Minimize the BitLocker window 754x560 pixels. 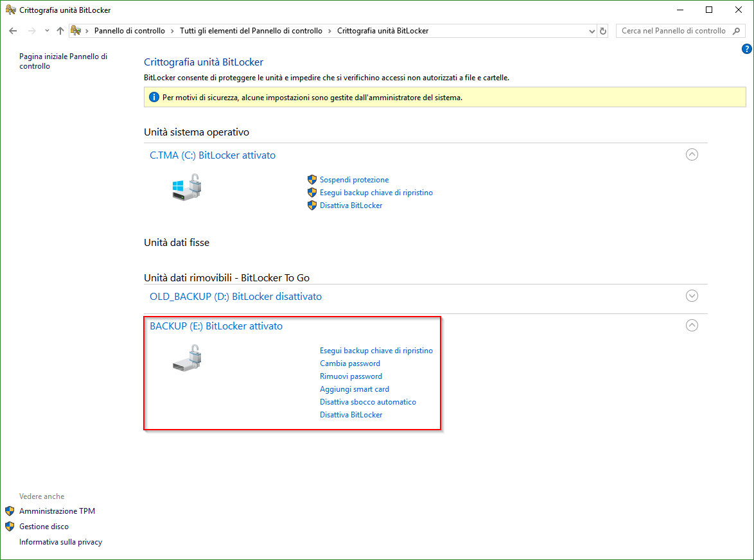click(680, 10)
